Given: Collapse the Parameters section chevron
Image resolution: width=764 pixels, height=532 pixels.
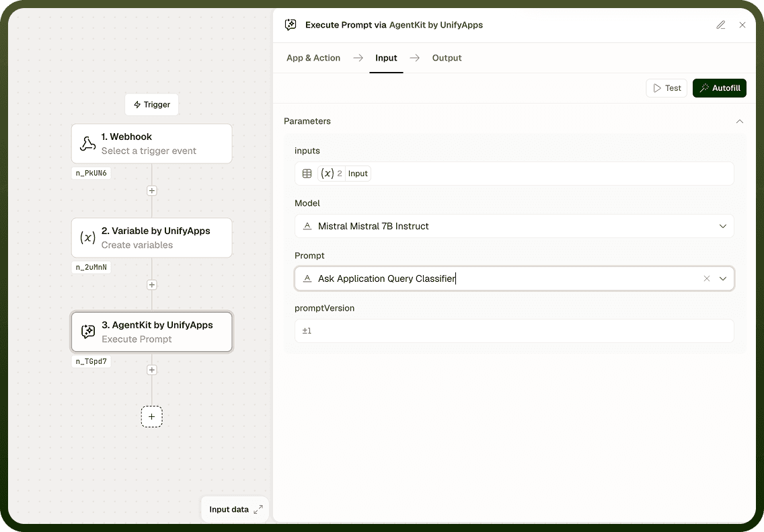Looking at the screenshot, I should 739,121.
